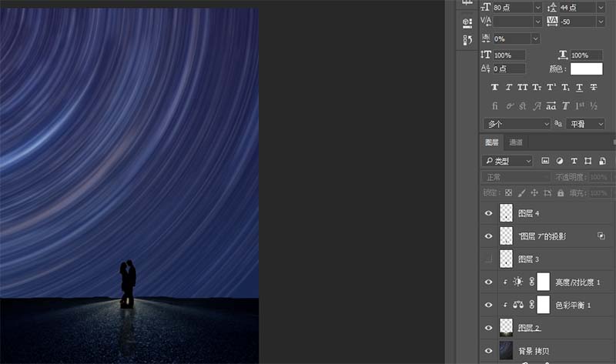Click the Faux Bold text style icon
The image size is (616, 364).
(x=494, y=87)
